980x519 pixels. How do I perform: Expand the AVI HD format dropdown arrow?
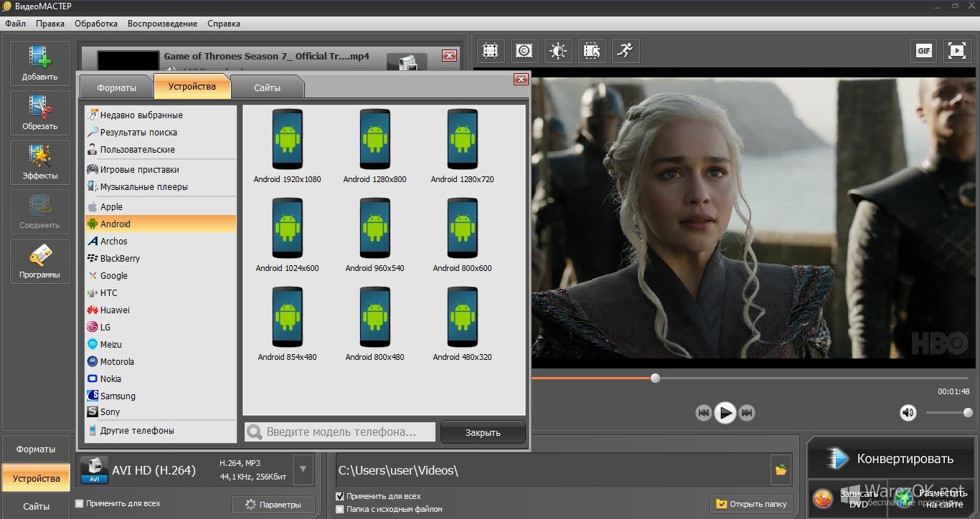pyautogui.click(x=303, y=470)
